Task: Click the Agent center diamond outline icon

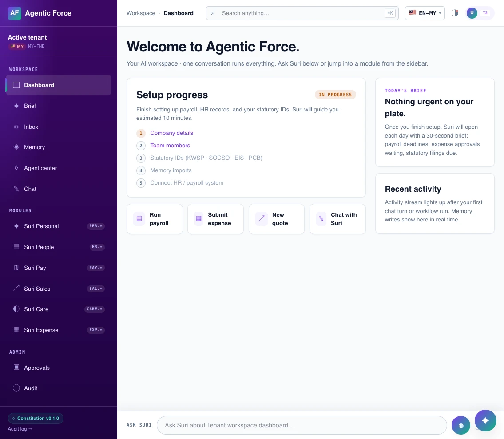Action: tap(16, 168)
